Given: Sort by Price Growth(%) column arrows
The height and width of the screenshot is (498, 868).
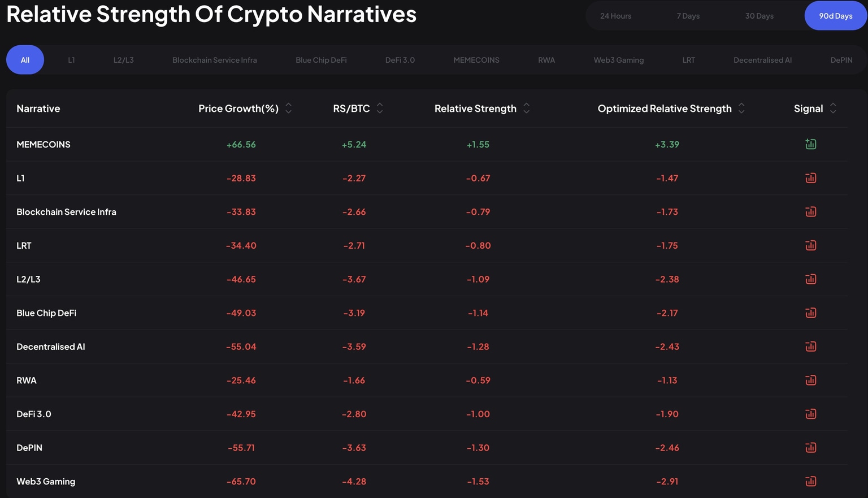Looking at the screenshot, I should tap(288, 109).
